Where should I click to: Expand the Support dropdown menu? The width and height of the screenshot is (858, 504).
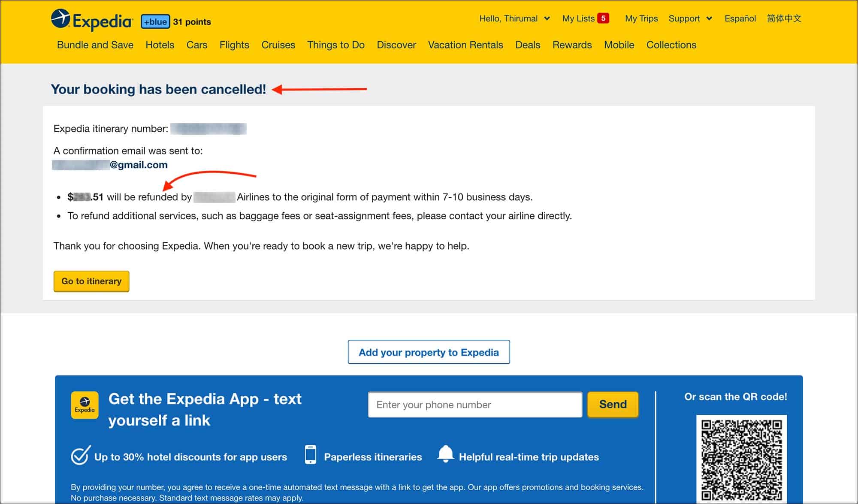690,18
